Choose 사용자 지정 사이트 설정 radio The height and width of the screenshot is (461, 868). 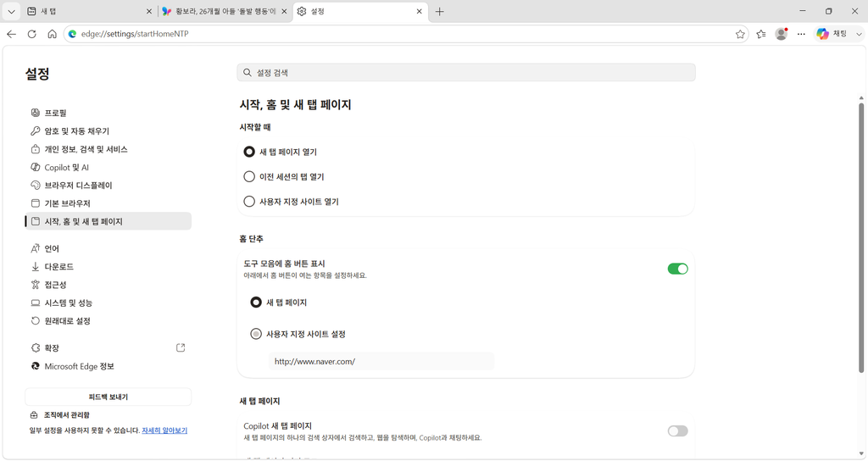(x=256, y=334)
